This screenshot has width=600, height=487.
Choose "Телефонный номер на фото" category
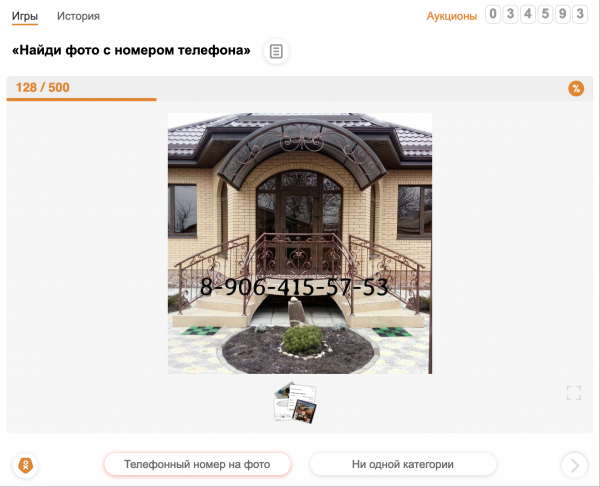pos(197,464)
